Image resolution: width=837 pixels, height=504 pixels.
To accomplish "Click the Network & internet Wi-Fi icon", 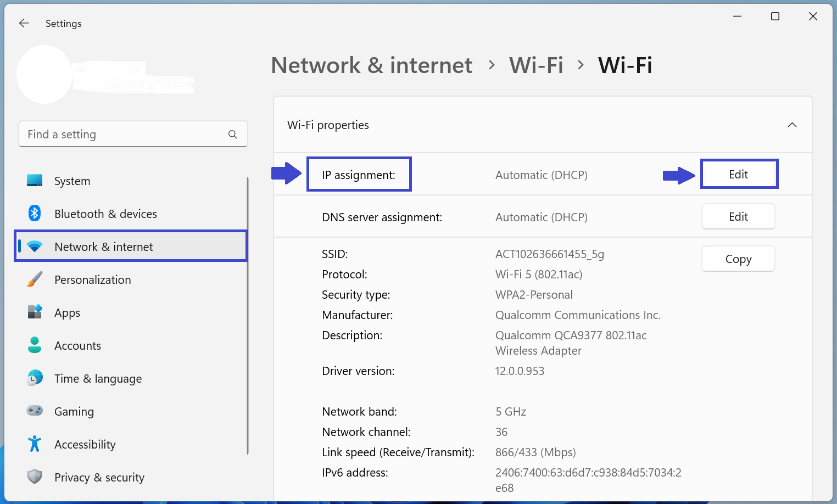I will click(34, 247).
